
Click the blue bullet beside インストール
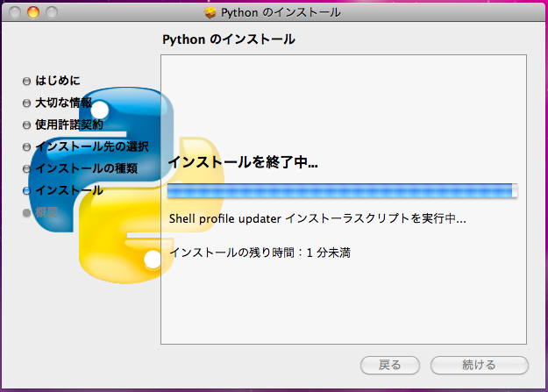click(x=26, y=190)
